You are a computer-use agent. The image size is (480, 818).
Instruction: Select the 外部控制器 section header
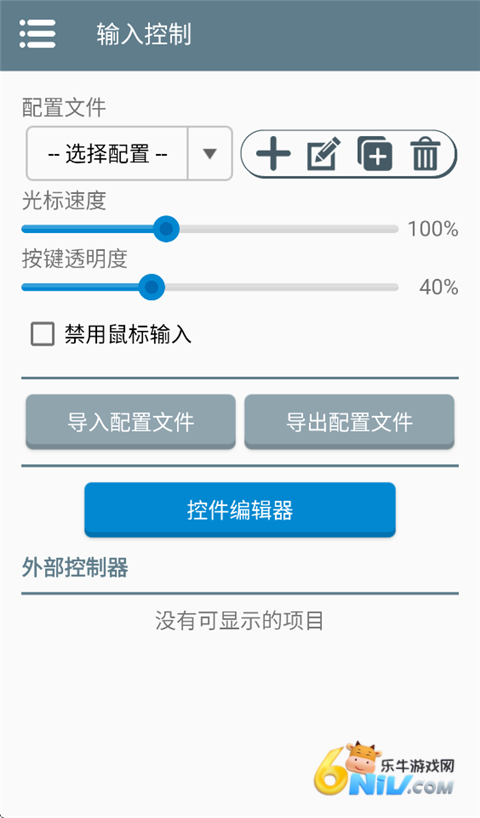point(75,567)
